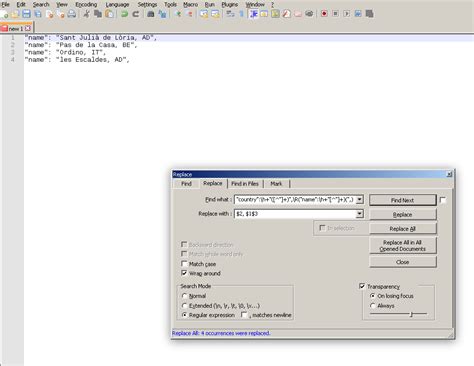The height and width of the screenshot is (366, 474).
Task: Click line containing 'Pas de la Casa, BE'
Action: click(81, 45)
